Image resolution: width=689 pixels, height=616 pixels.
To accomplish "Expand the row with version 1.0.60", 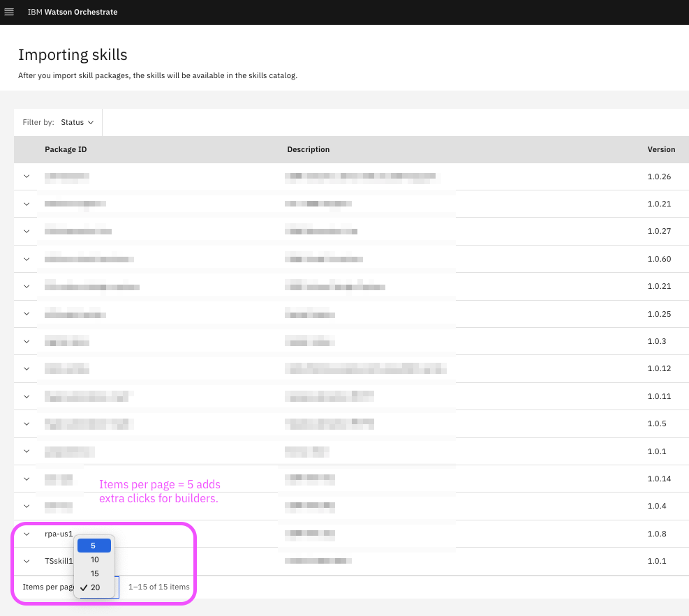I will point(27,259).
